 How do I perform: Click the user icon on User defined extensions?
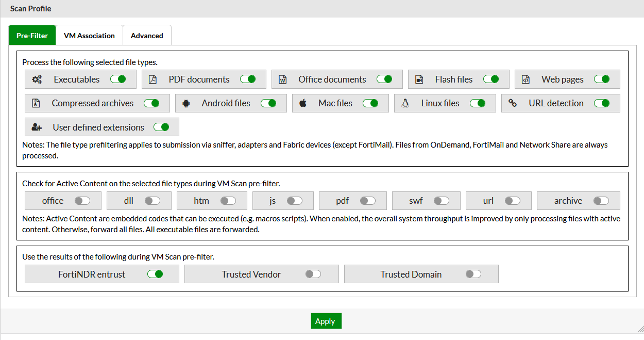coord(36,127)
